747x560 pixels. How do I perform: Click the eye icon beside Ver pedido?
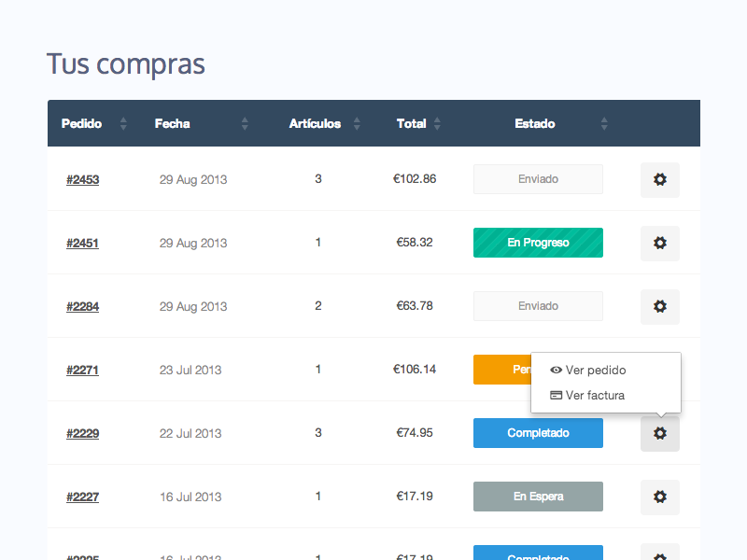click(x=557, y=371)
